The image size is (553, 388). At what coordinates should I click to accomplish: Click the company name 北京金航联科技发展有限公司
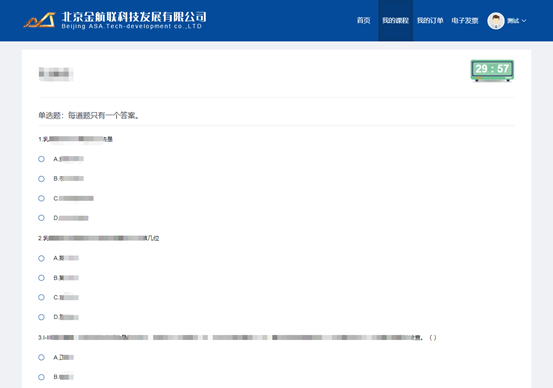pyautogui.click(x=134, y=17)
